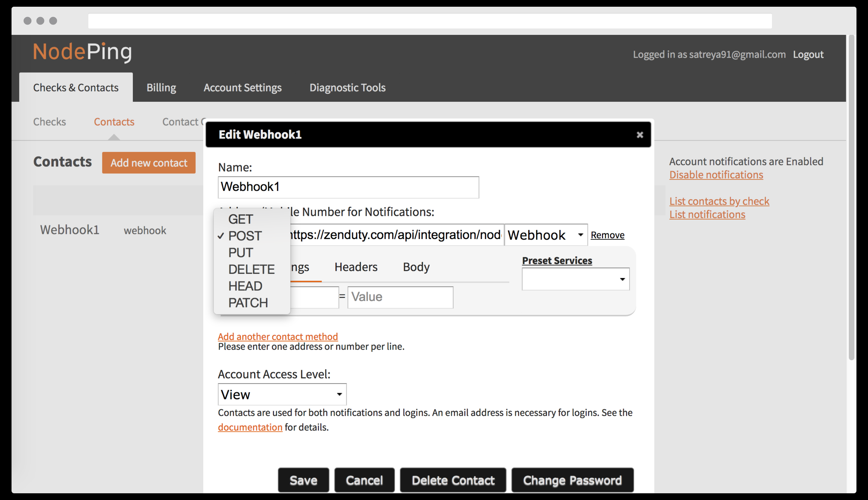Screen dimensions: 868x500
Task: Close the Edit Webhook1 dialog
Action: pos(639,135)
